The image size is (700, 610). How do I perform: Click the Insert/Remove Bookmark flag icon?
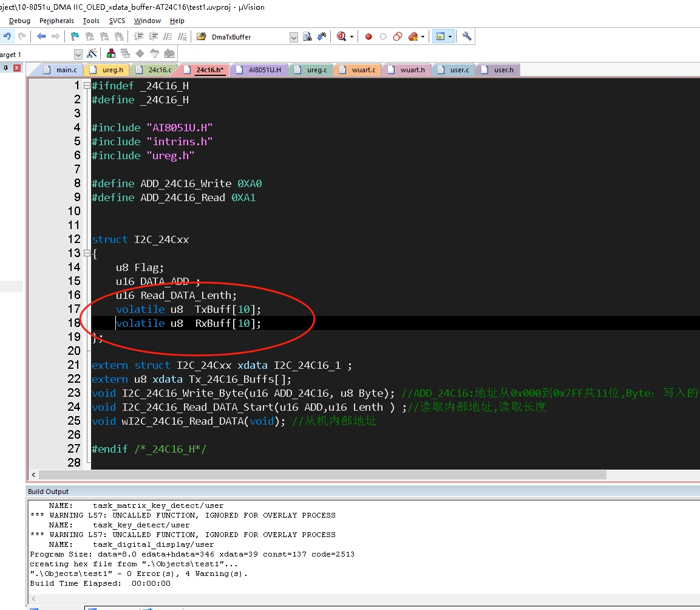pos(75,36)
